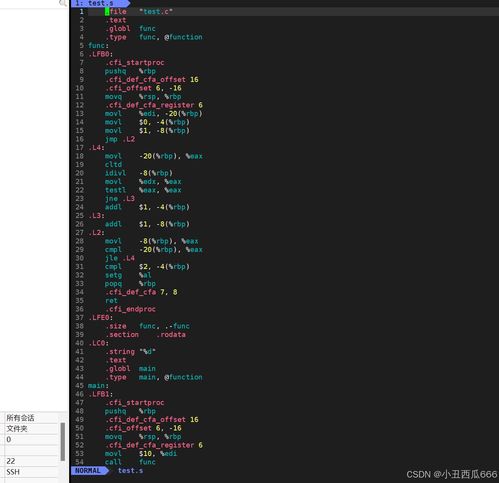Select the '所有会话' row in sidebar

pos(31,418)
